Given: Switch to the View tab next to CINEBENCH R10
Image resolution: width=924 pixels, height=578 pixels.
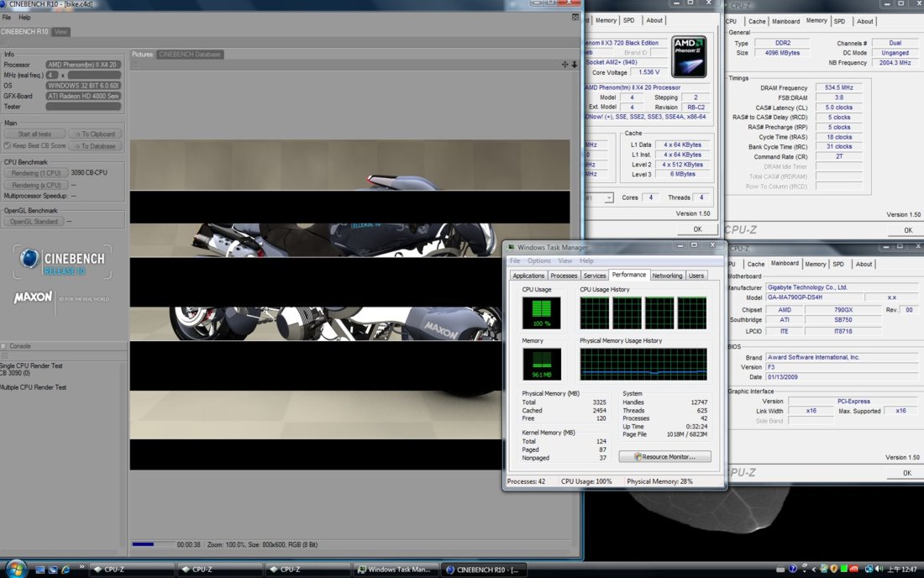Looking at the screenshot, I should coord(60,32).
